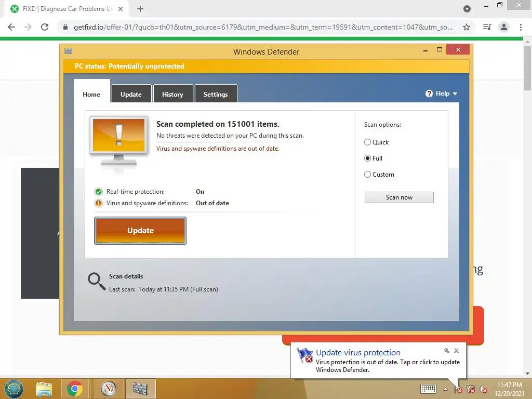Screen dimensions: 532x399
Task: Bookmark this page with the star icon
Action: (x=467, y=27)
